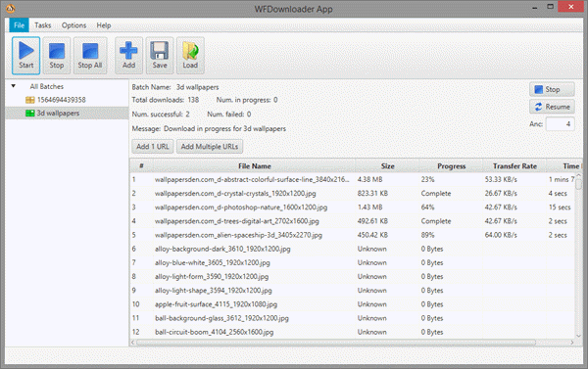Maximize the WFDownloader App window

coord(550,7)
